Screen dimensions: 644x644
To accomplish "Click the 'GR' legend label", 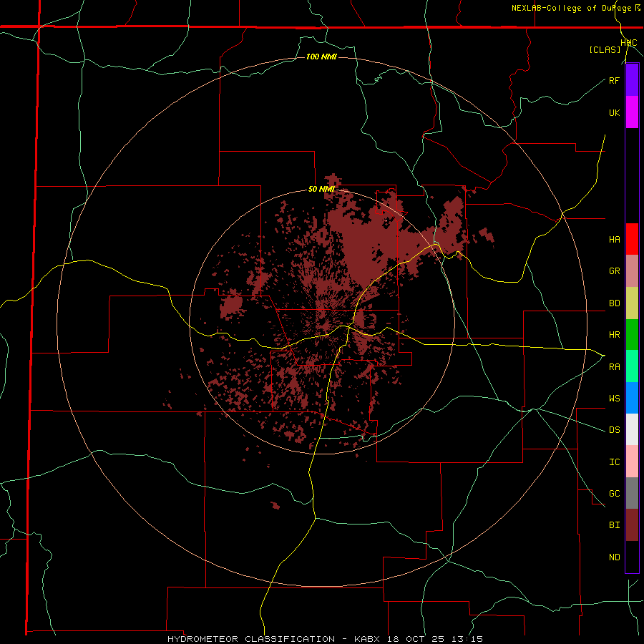I will 614,271.
